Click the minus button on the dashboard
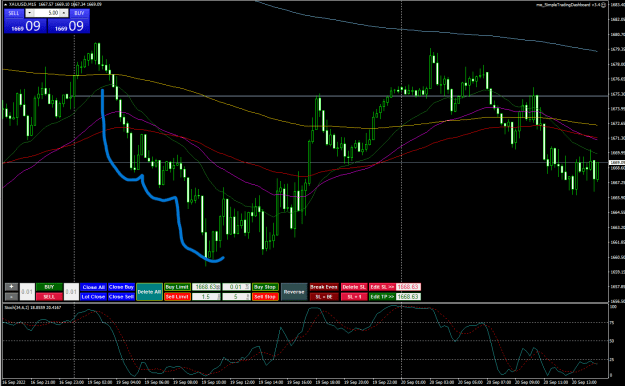This screenshot has height=386, width=625. pyautogui.click(x=12, y=297)
